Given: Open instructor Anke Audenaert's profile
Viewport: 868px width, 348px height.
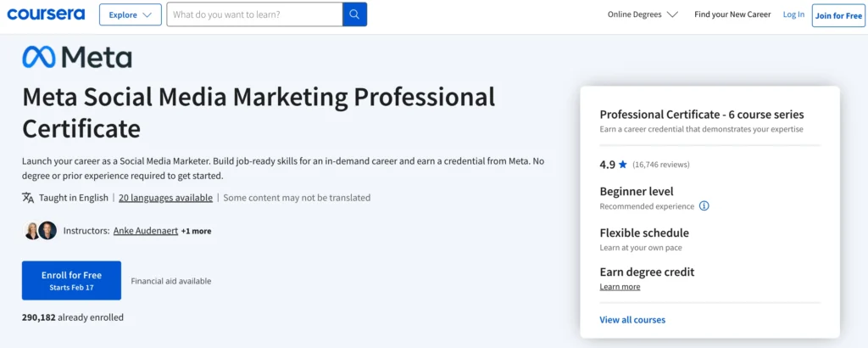Looking at the screenshot, I should [x=146, y=231].
